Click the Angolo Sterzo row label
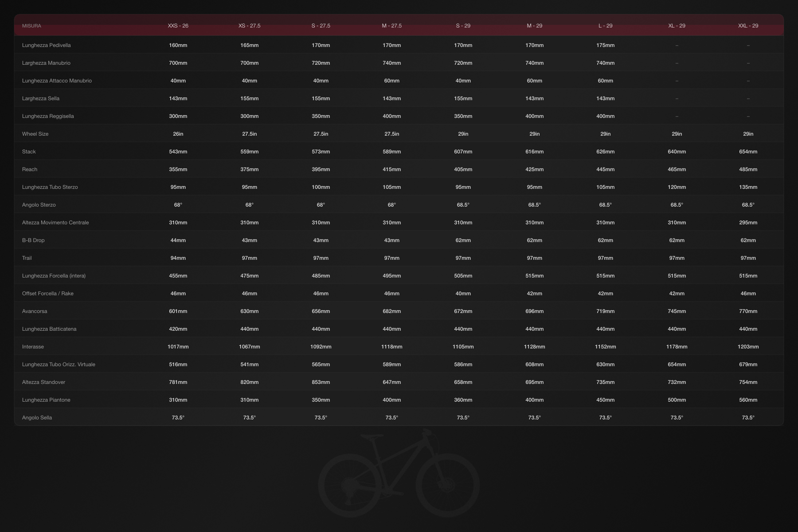 coord(39,205)
